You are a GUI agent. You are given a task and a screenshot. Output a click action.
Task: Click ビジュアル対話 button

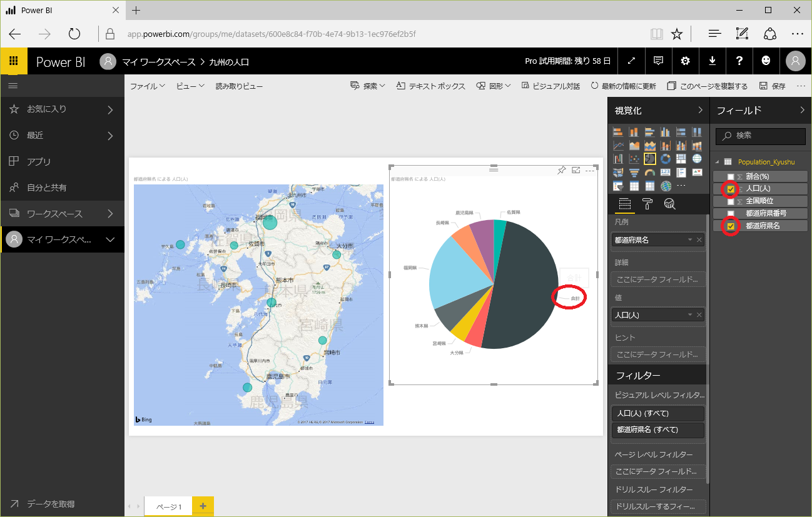[551, 86]
